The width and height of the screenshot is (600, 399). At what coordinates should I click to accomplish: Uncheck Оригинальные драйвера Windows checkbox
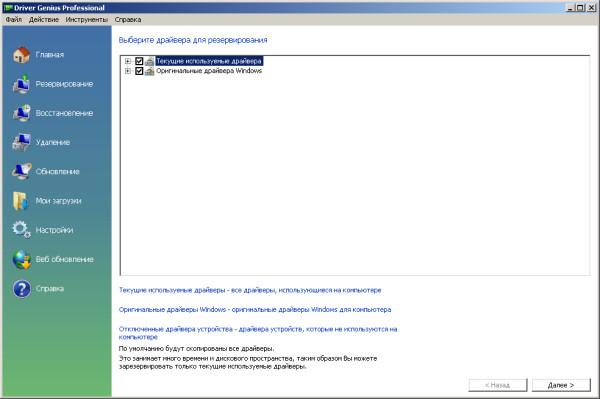[139, 71]
